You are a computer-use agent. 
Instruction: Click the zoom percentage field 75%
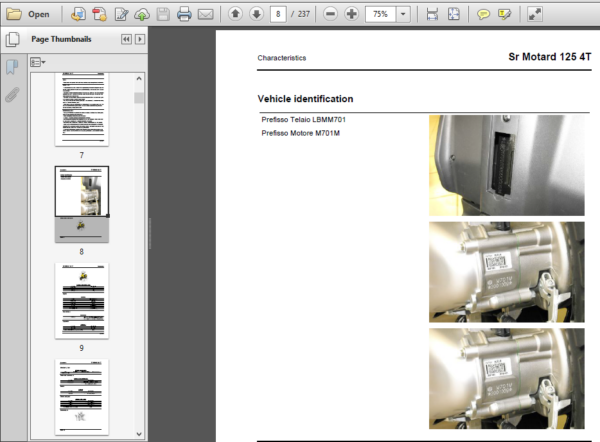(x=380, y=14)
